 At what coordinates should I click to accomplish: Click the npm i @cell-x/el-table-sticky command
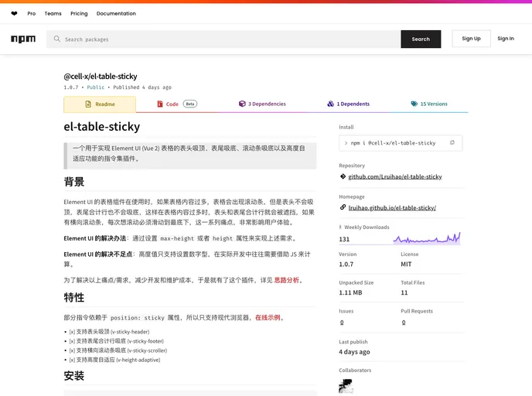(x=394, y=143)
